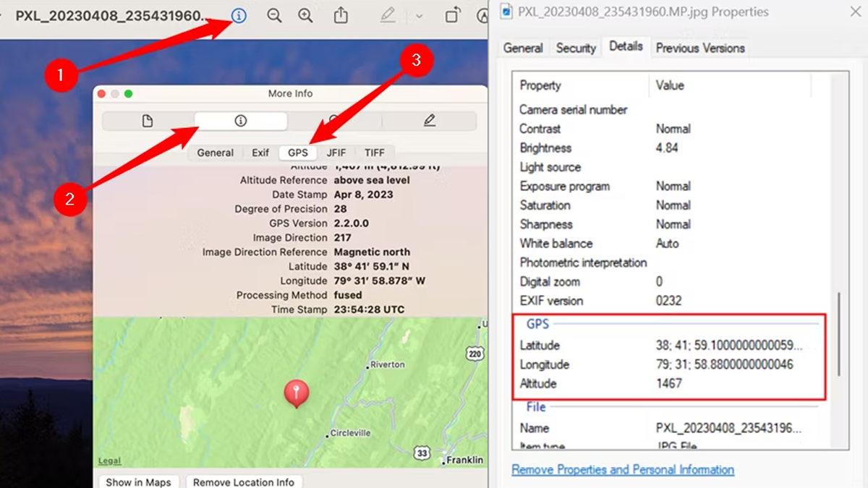
Task: Click the Properties details list scrollbar
Action: (839, 334)
